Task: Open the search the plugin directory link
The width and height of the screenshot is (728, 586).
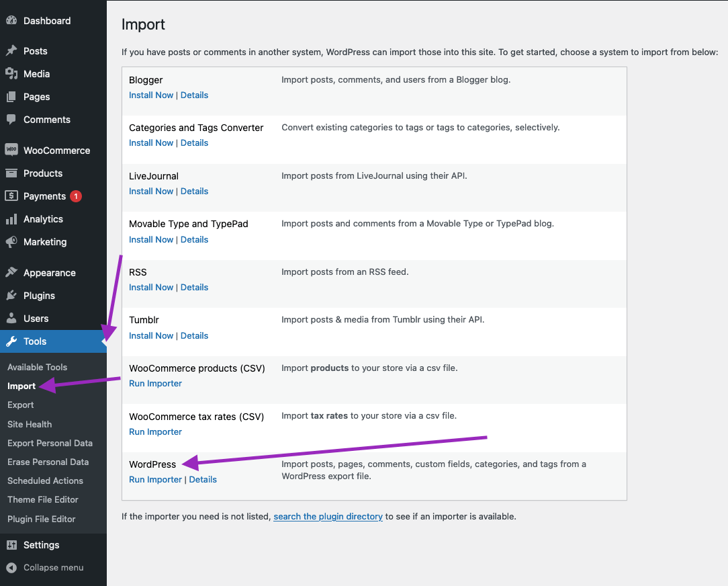Action: click(328, 516)
